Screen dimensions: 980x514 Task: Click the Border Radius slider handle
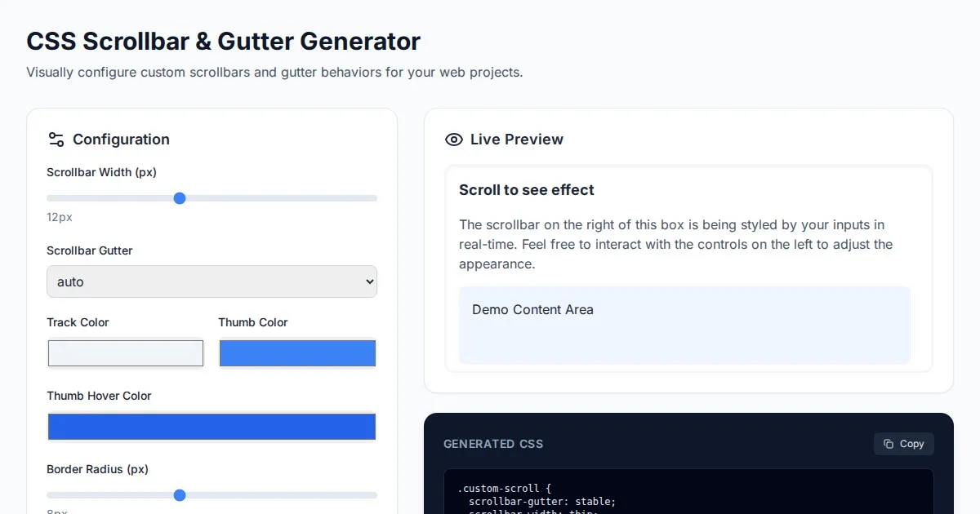[180, 495]
